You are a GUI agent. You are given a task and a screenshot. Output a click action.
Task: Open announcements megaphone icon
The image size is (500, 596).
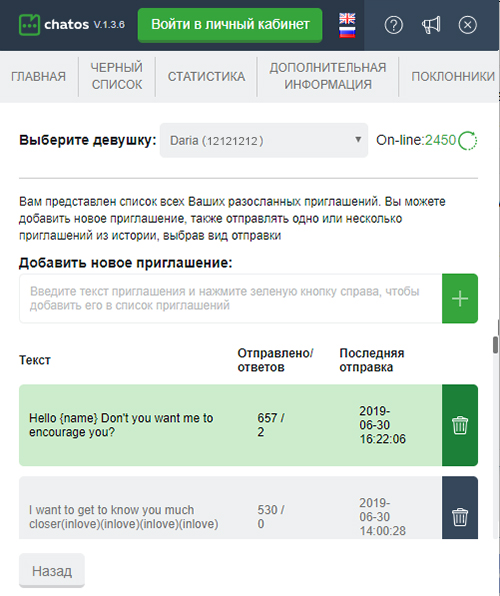click(431, 25)
